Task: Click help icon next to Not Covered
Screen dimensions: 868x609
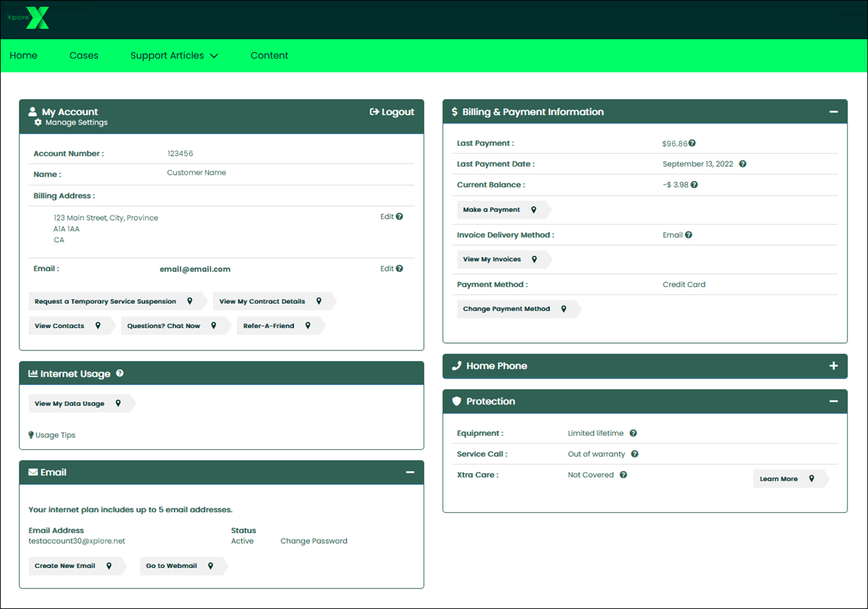Action: click(x=623, y=475)
